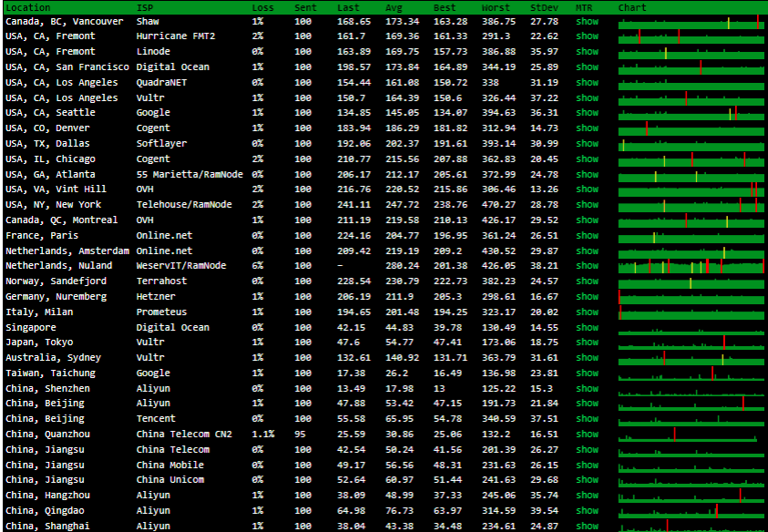Show MTR for Beijing Tencent row
768x532 pixels.
(587, 419)
